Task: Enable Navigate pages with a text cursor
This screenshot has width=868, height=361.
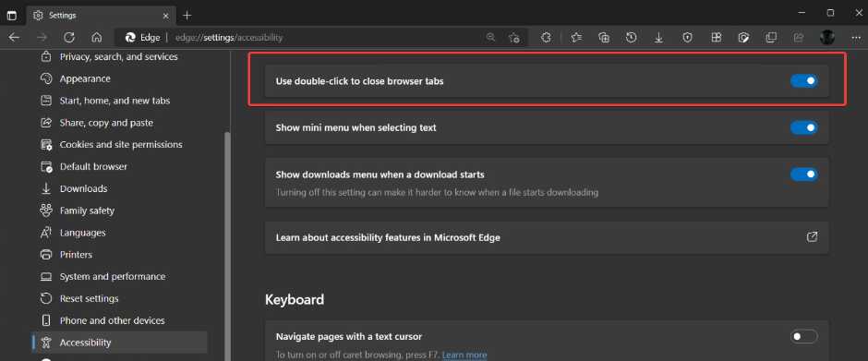Action: pyautogui.click(x=803, y=336)
